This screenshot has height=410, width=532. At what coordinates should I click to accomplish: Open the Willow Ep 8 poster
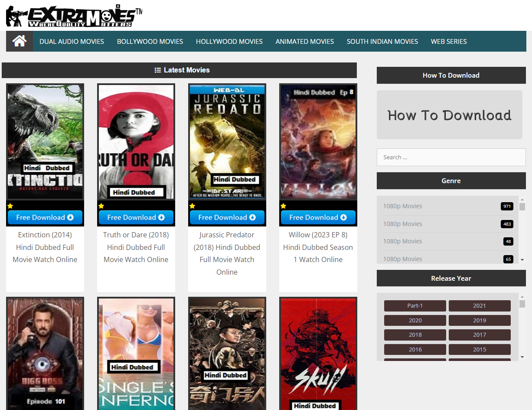click(x=318, y=142)
